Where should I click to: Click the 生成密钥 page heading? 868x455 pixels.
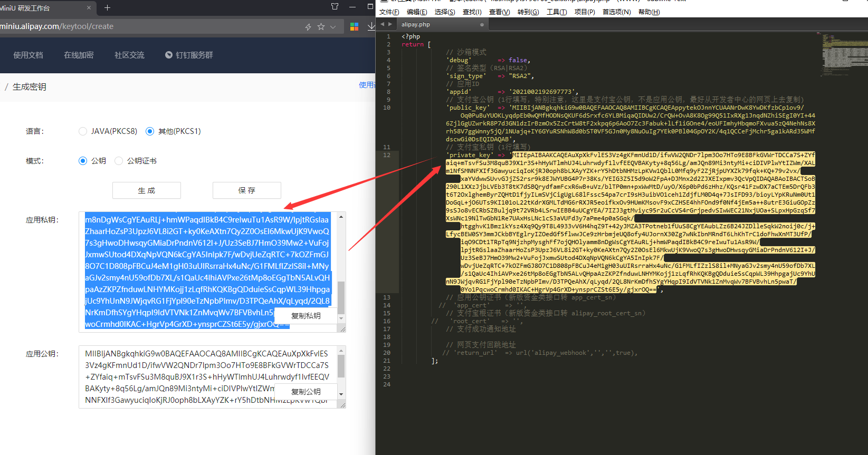(x=30, y=87)
